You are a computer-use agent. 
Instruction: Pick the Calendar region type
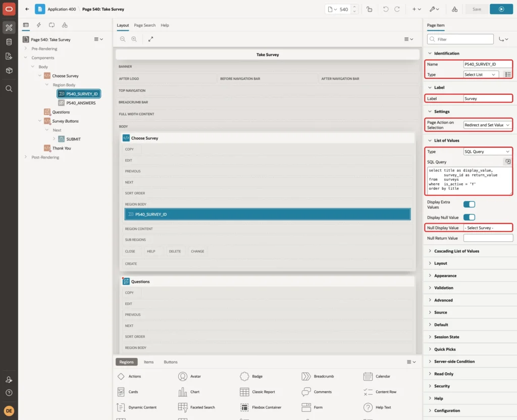tap(377, 376)
